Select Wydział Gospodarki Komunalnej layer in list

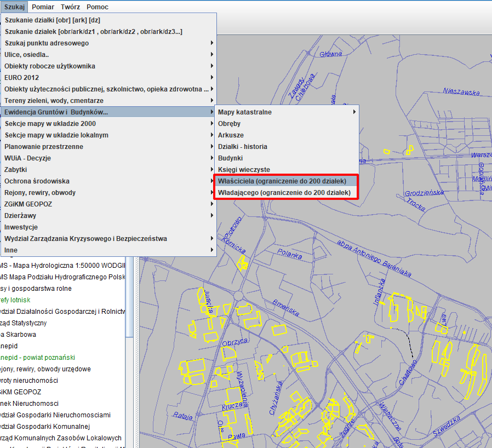[x=45, y=427]
